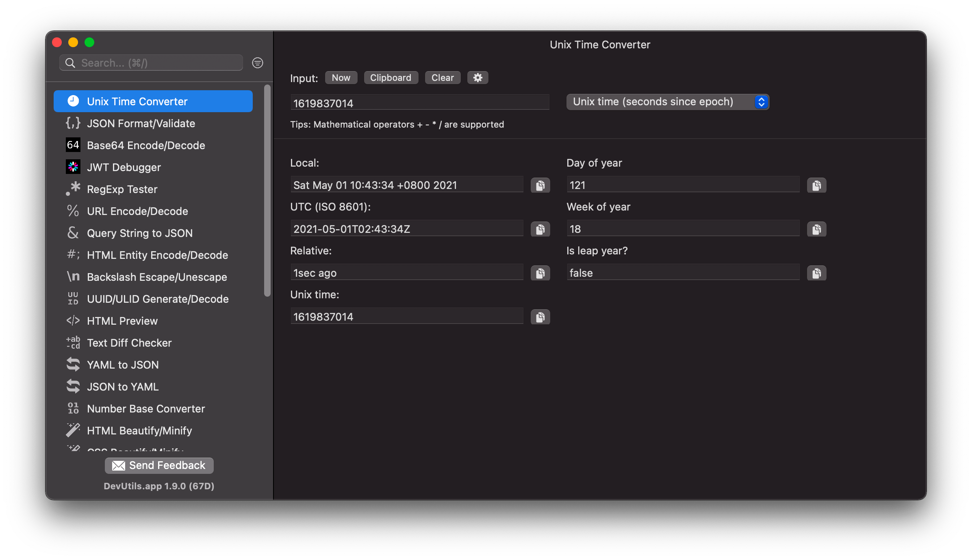This screenshot has width=972, height=560.
Task: Click copy icon next to Week of year
Action: click(x=816, y=229)
